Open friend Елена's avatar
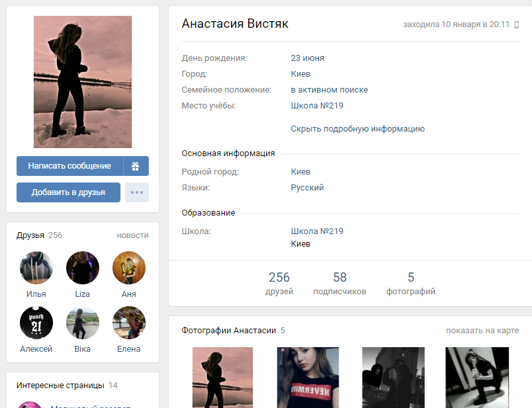Viewport: 532px width, 408px height. click(x=129, y=323)
